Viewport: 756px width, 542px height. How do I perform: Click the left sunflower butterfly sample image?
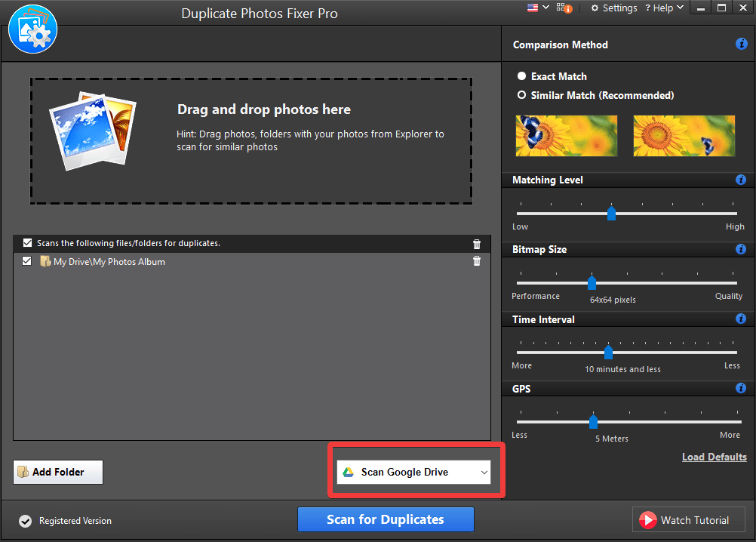(567, 136)
